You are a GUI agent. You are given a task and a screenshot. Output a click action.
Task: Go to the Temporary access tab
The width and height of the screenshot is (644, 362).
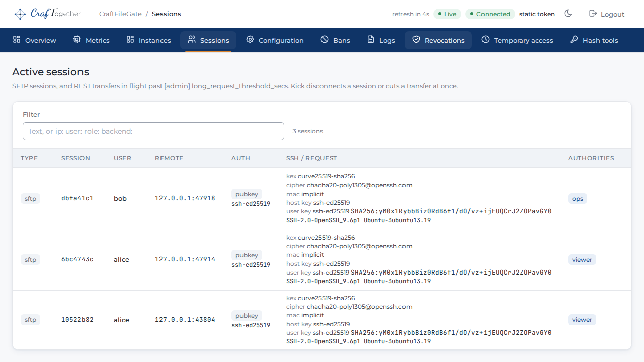tap(517, 40)
